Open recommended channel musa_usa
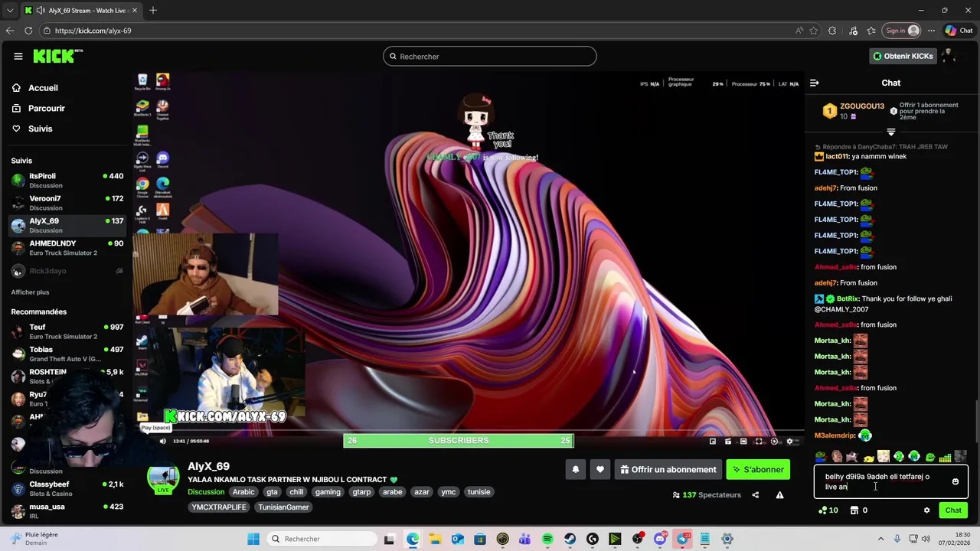The width and height of the screenshot is (980, 551). click(x=67, y=510)
